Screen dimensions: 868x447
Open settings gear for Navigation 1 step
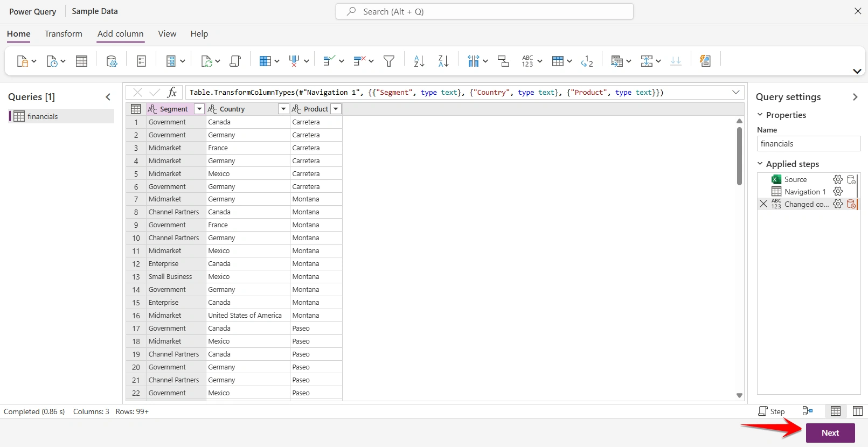[x=838, y=192]
